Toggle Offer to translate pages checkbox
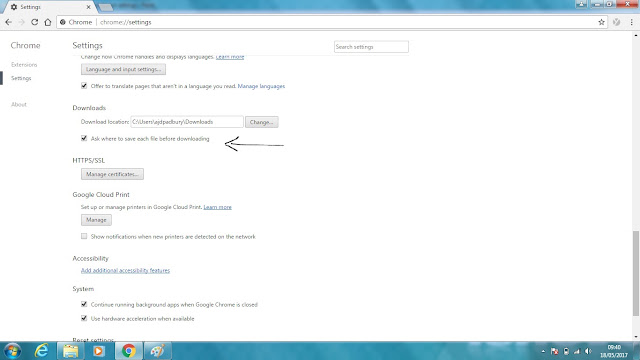 84,86
